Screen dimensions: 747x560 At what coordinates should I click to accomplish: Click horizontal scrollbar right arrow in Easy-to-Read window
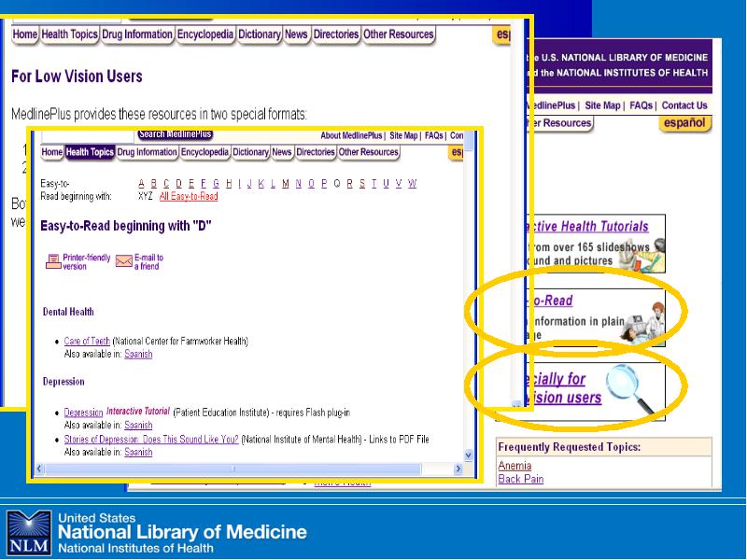(x=458, y=469)
